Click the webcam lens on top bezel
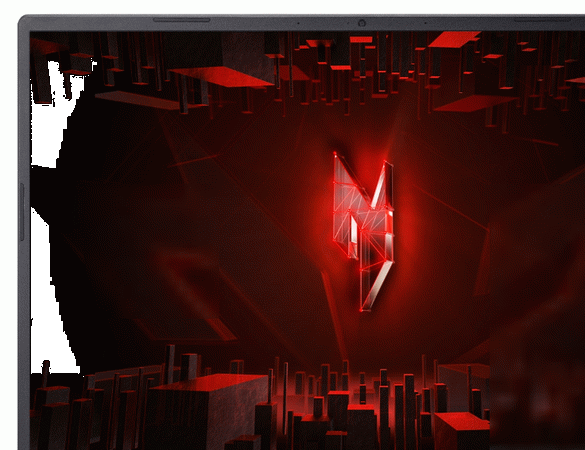Screen dimensions: 585x450 361,23
